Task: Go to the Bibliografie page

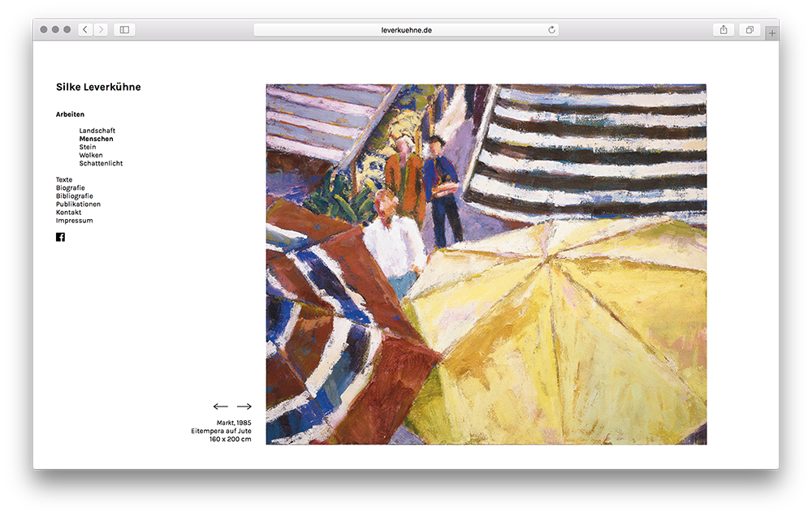Action: coord(75,196)
